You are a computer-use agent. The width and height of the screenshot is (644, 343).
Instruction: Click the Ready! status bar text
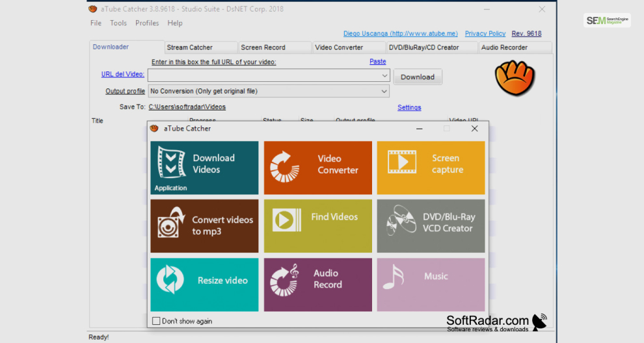tap(99, 337)
